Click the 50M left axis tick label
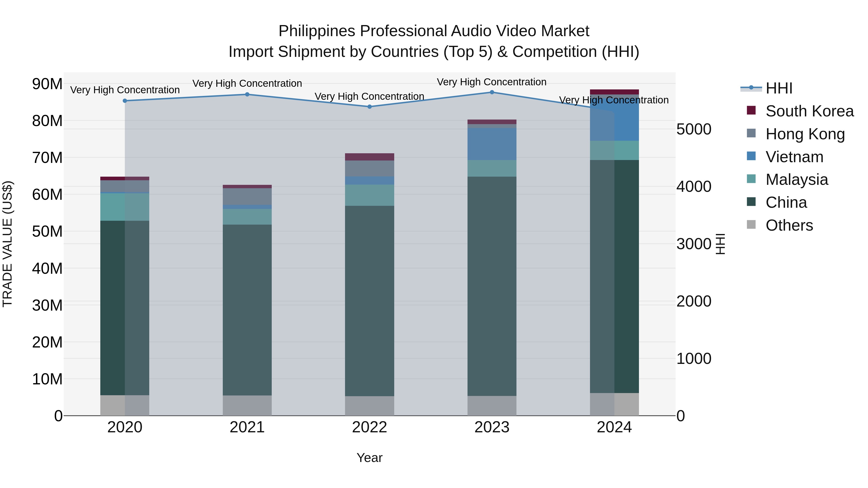Viewport: 868px width, 488px height. pos(47,231)
